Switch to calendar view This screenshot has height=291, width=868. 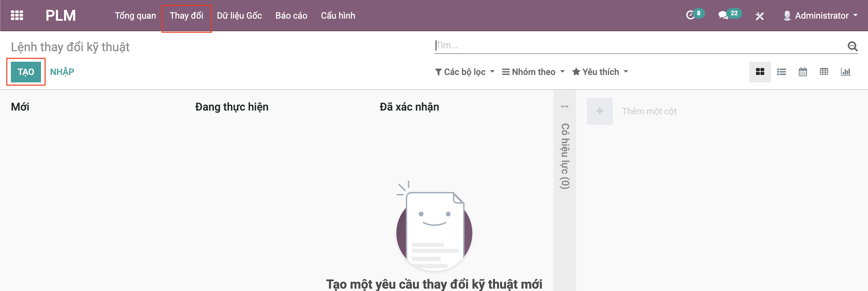pyautogui.click(x=803, y=72)
